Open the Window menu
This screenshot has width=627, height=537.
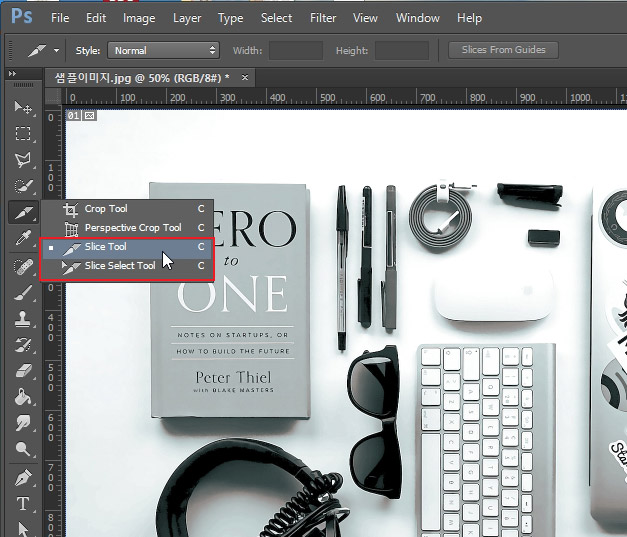[x=418, y=18]
